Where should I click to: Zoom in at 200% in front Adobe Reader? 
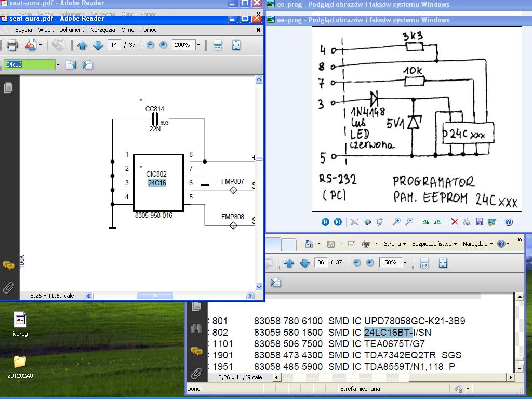click(x=163, y=45)
